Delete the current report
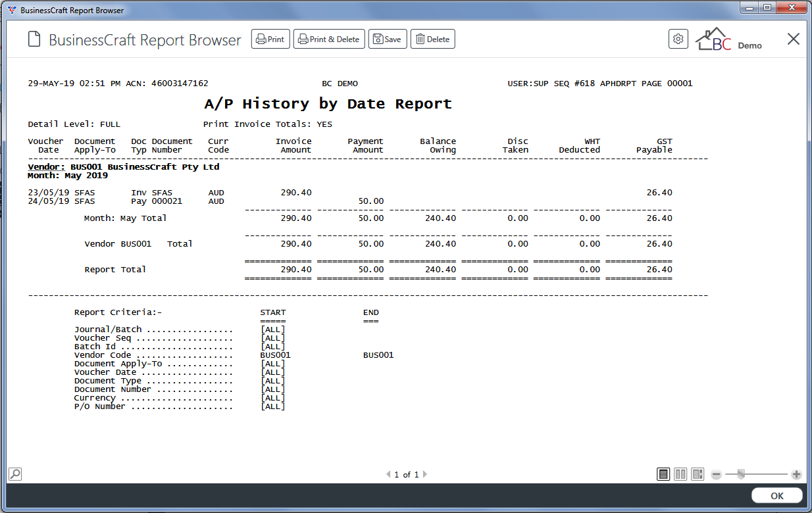The image size is (812, 513). 433,39
